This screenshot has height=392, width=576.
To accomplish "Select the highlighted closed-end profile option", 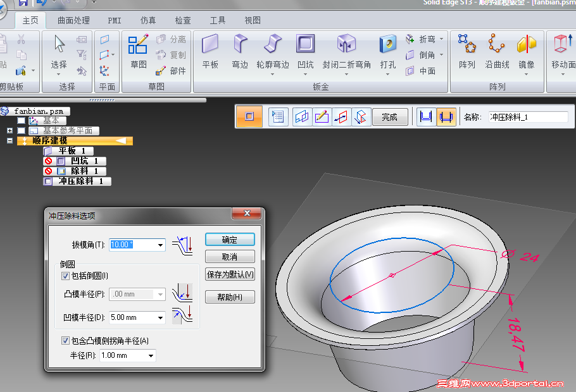I will click(446, 117).
